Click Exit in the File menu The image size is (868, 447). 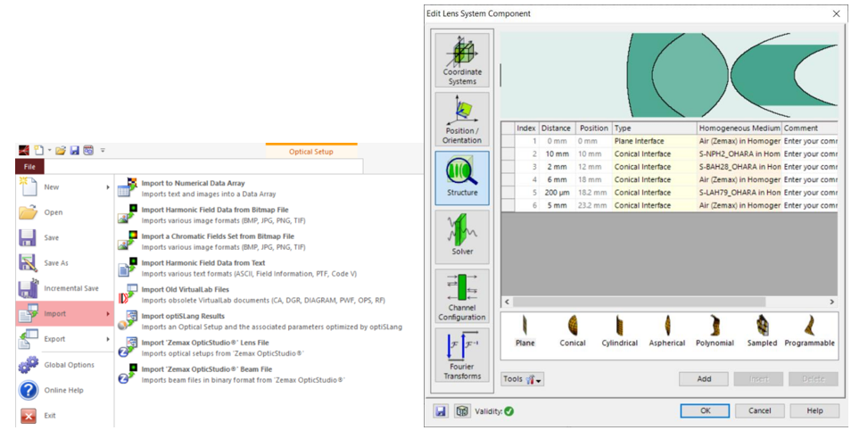[x=64, y=416]
